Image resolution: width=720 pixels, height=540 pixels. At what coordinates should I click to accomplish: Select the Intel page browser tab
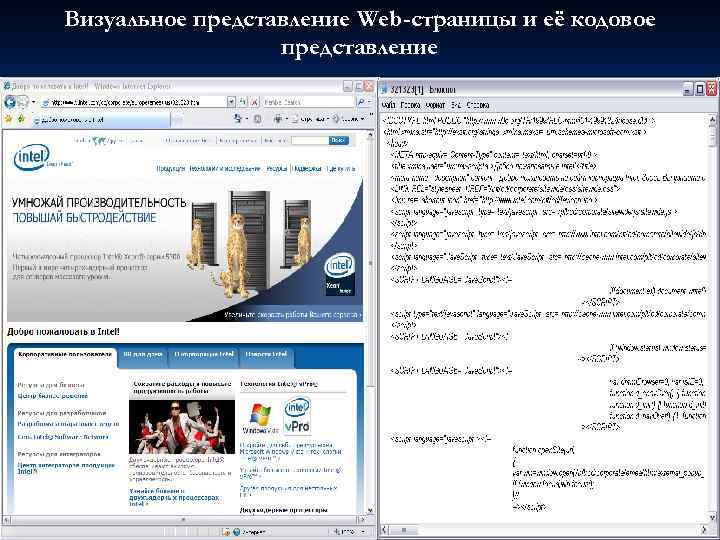(x=101, y=120)
